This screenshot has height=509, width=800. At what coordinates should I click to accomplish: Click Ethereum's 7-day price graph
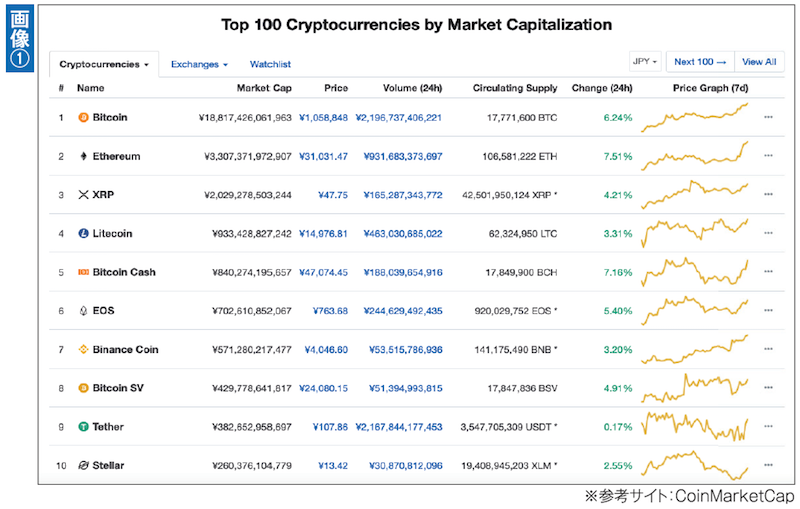pyautogui.click(x=695, y=155)
